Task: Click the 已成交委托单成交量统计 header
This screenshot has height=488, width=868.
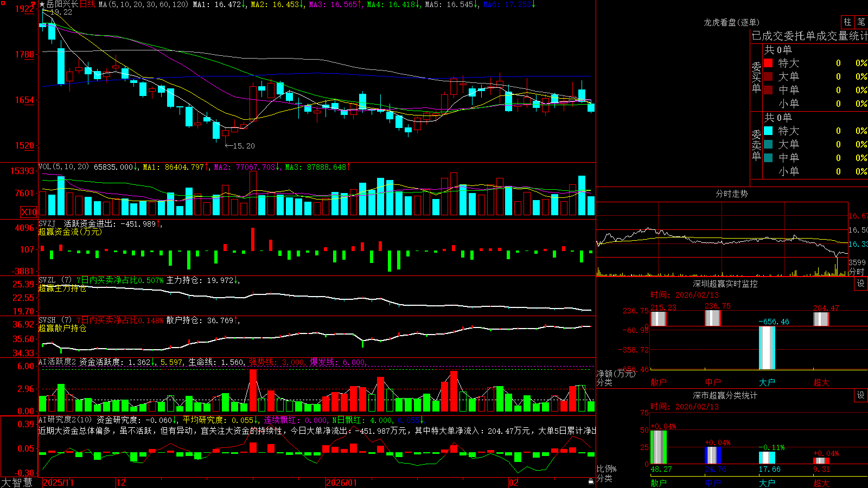Action: (x=810, y=36)
